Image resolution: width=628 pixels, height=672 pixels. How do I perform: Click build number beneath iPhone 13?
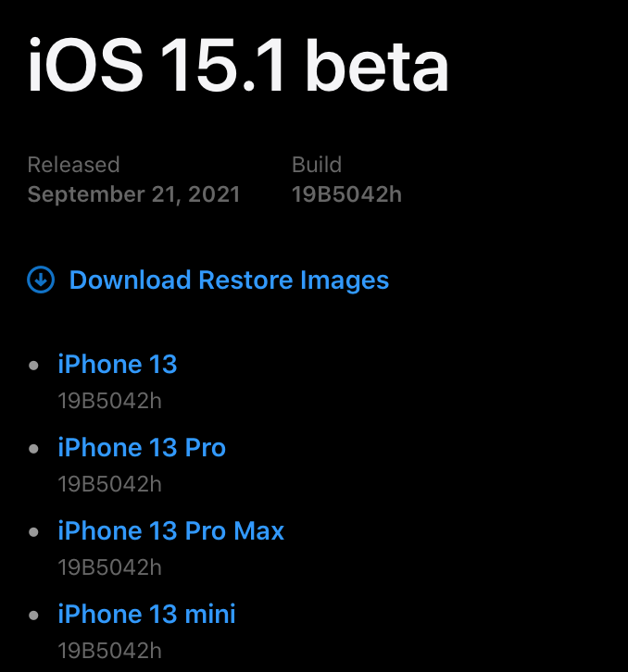(109, 401)
